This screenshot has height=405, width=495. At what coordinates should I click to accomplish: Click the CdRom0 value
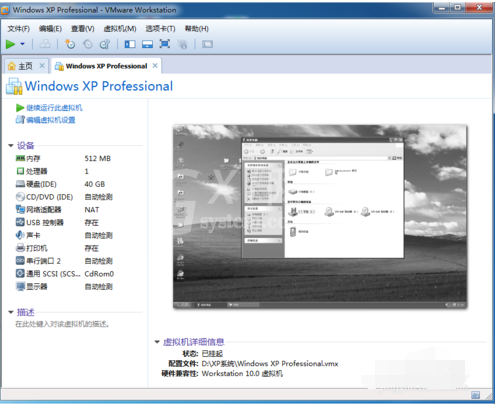[99, 274]
